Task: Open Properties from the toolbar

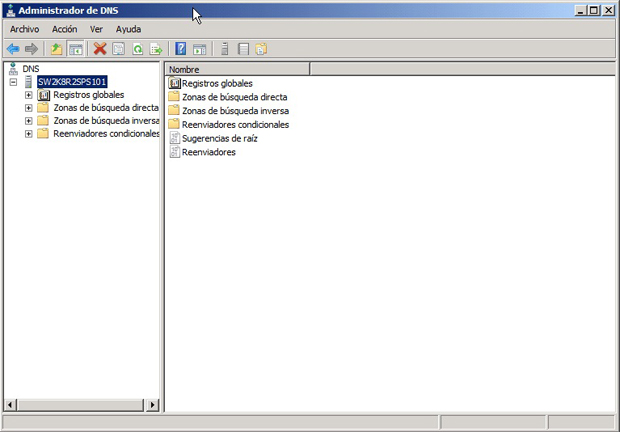Action: click(x=119, y=49)
